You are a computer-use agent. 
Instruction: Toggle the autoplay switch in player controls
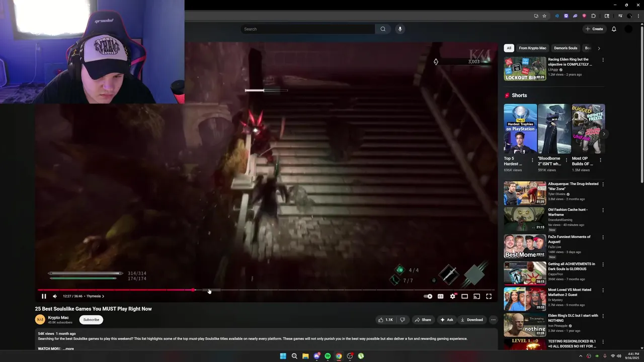pos(428,296)
